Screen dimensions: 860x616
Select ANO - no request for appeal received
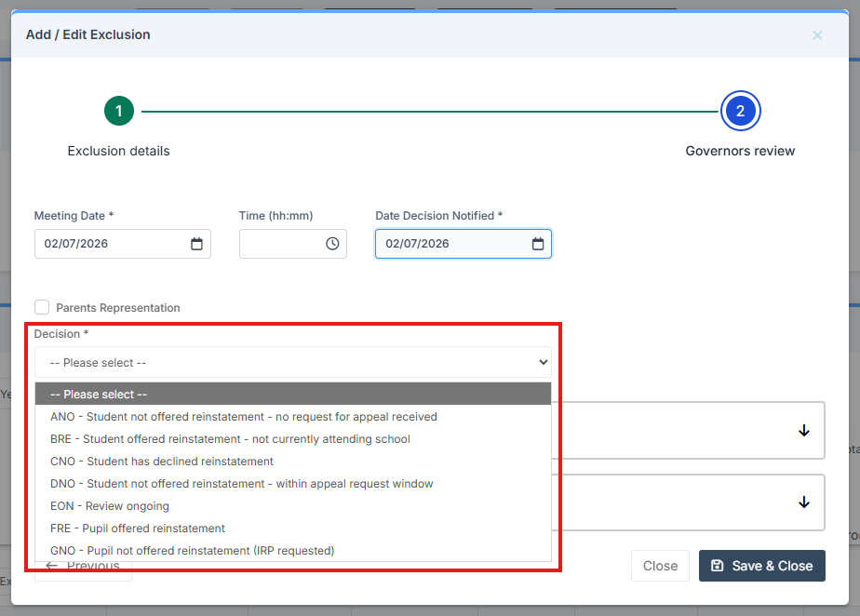(x=293, y=416)
